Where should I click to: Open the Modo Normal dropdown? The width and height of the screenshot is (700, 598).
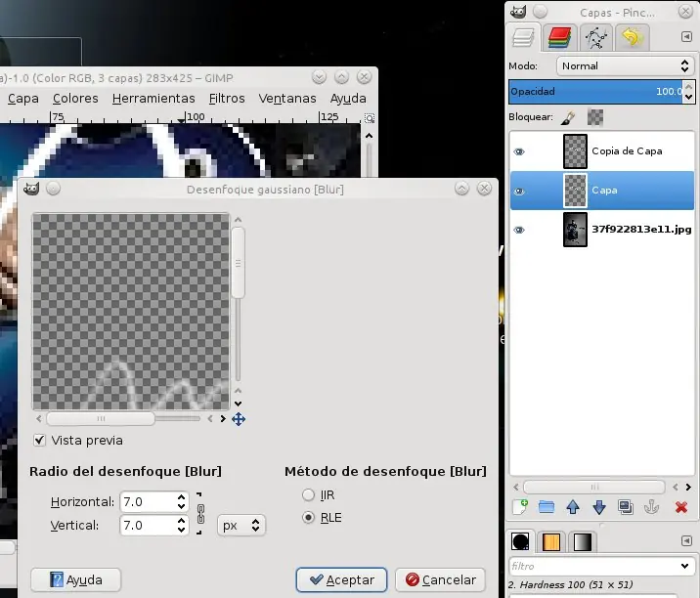tap(624, 65)
